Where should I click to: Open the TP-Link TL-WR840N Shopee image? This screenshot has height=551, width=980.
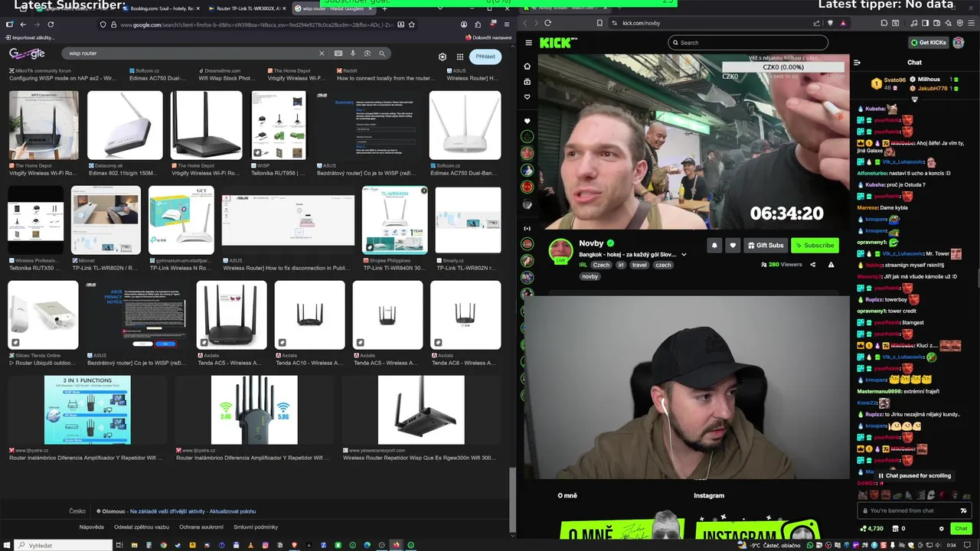(394, 219)
